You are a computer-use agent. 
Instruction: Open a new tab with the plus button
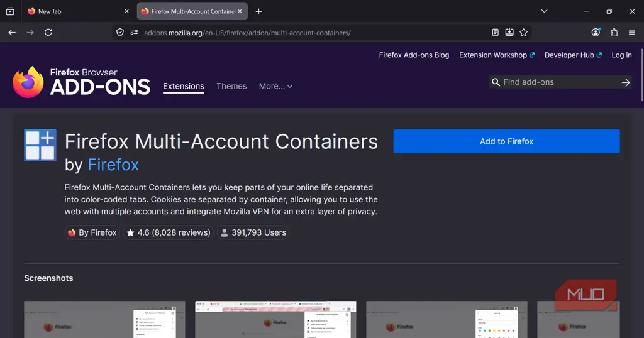[258, 11]
